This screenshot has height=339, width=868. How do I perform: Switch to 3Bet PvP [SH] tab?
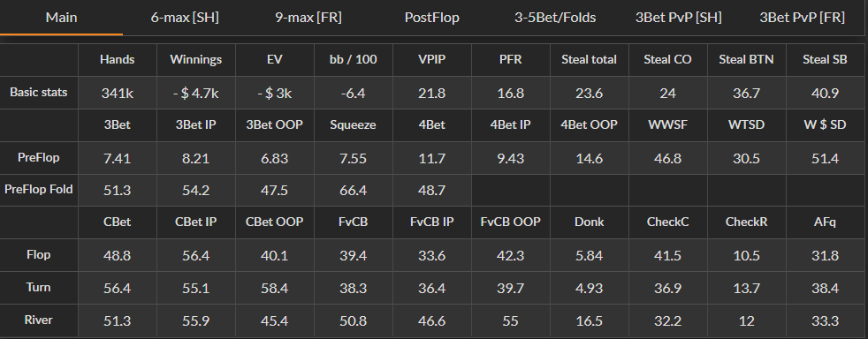tap(679, 17)
